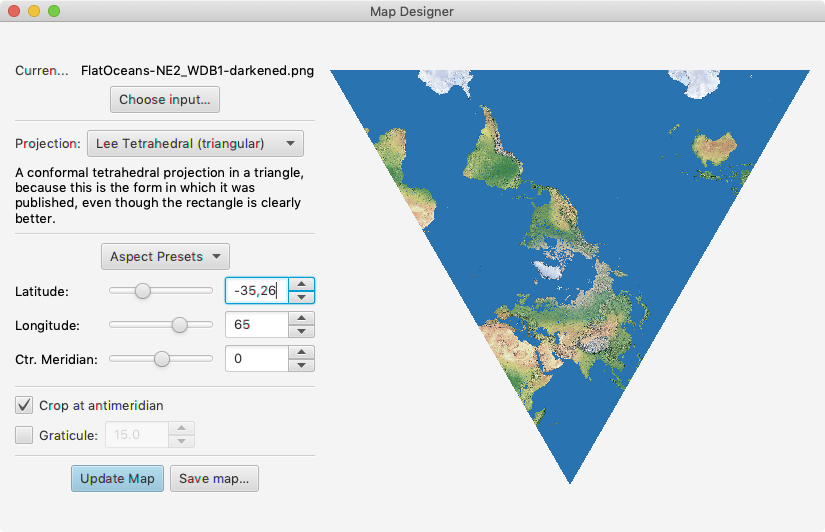Decrement the Ctr. Meridian spinner value

[302, 365]
